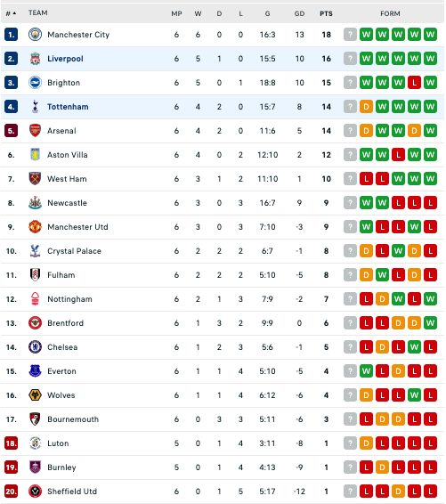Click Manchester City's upcoming match question-mark icon
This screenshot has height=504, width=446.
tap(350, 35)
